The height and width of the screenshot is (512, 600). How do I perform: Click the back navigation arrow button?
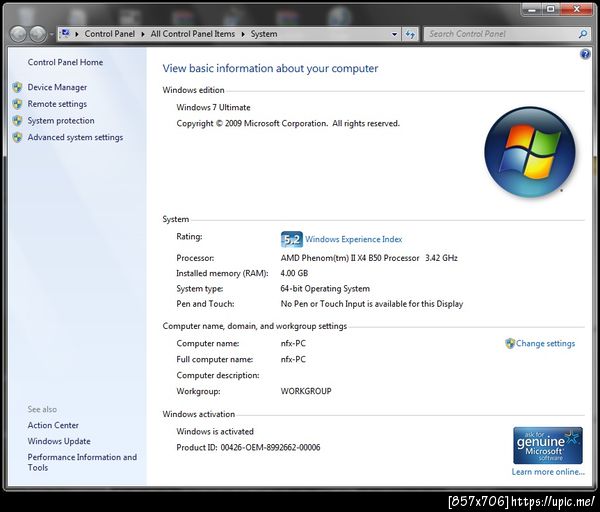click(x=18, y=34)
